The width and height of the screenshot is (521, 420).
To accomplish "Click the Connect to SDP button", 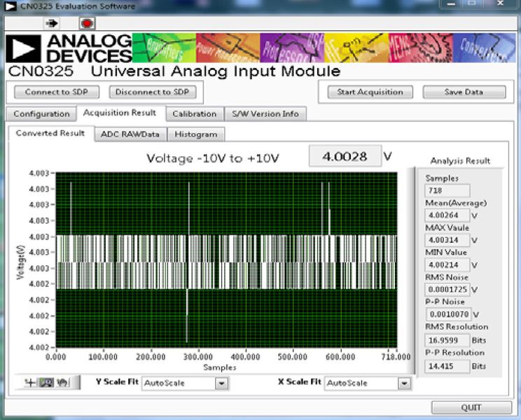I will (x=57, y=92).
